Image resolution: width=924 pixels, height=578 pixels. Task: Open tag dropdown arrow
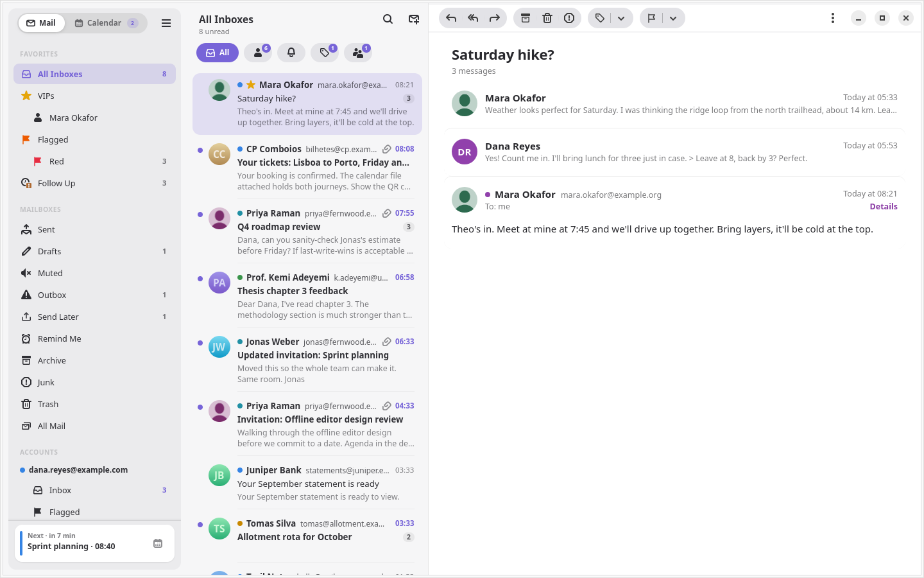point(621,18)
